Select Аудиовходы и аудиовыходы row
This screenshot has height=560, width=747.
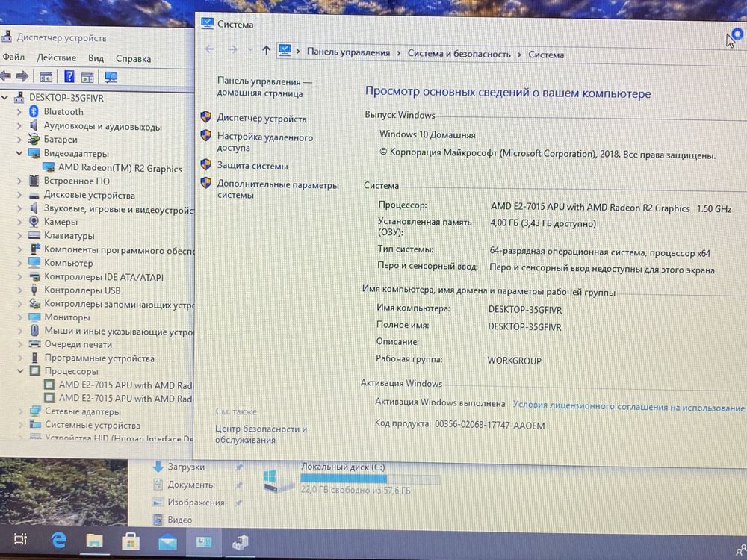pyautogui.click(x=103, y=126)
